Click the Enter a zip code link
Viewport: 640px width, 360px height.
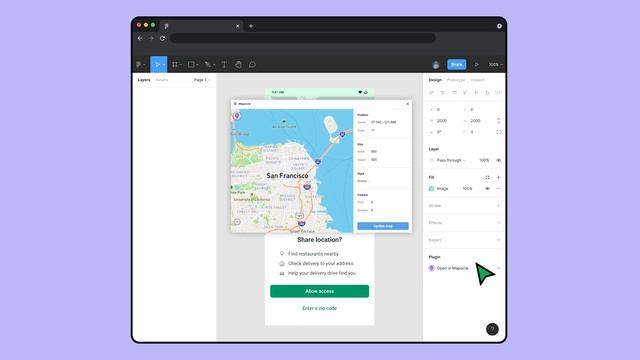320,308
